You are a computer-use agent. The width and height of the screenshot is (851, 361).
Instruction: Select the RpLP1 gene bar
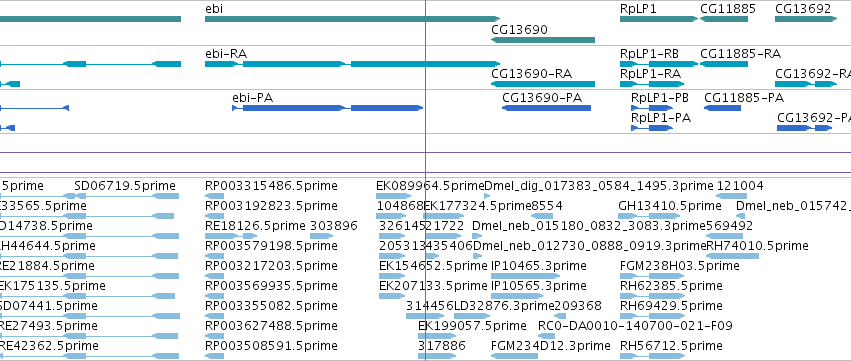[x=659, y=19]
